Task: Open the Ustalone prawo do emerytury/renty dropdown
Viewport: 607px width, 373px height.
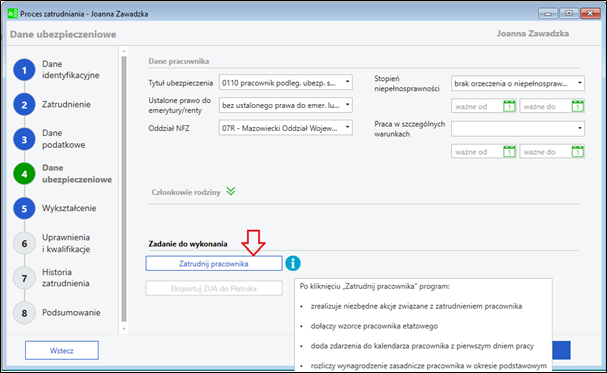Action: (286, 105)
